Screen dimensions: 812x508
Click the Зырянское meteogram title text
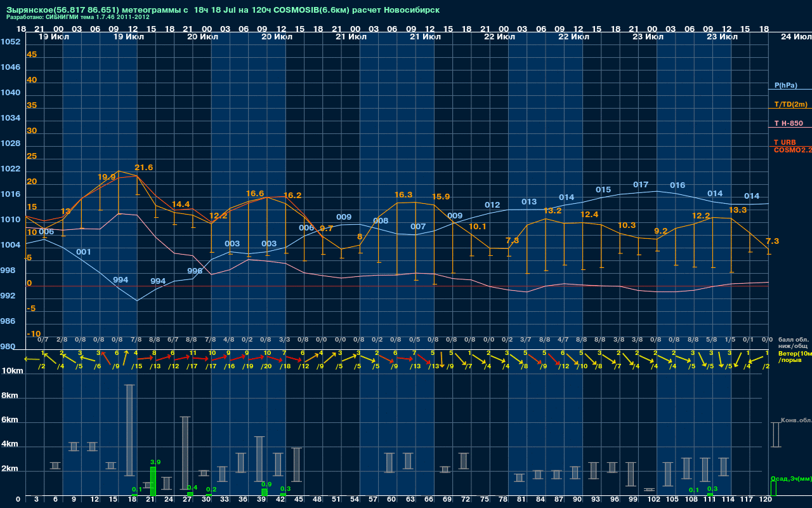[x=223, y=10]
